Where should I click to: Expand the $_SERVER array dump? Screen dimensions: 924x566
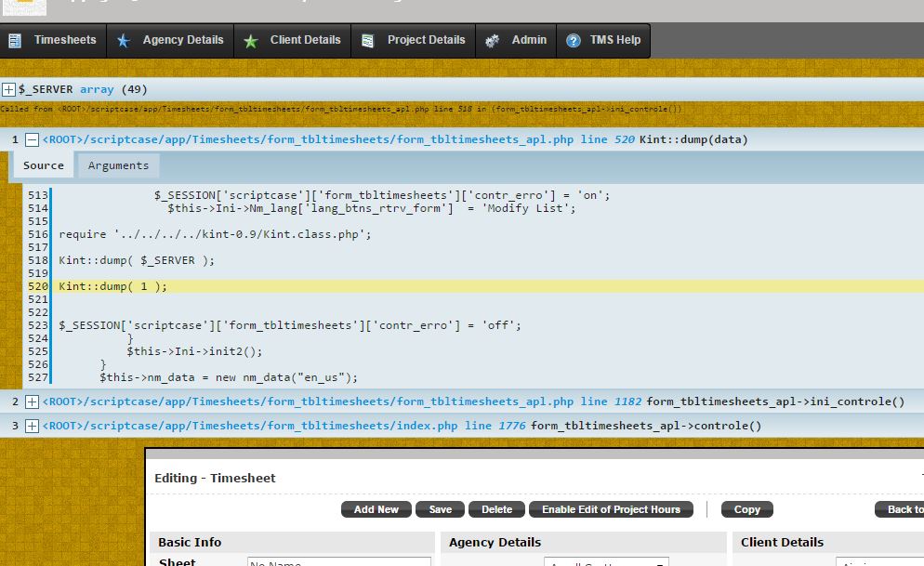point(8,89)
